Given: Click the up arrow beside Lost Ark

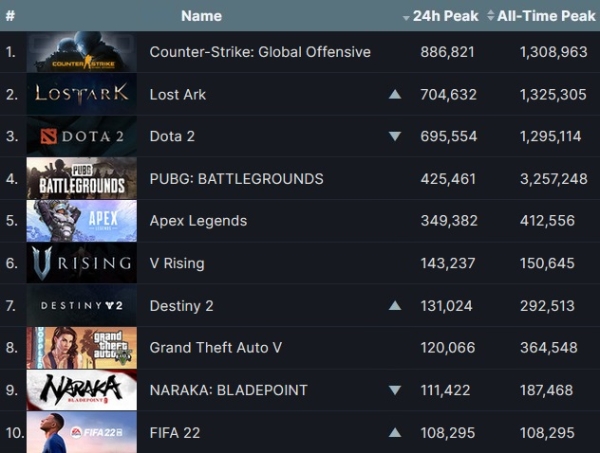Looking at the screenshot, I should coord(395,95).
